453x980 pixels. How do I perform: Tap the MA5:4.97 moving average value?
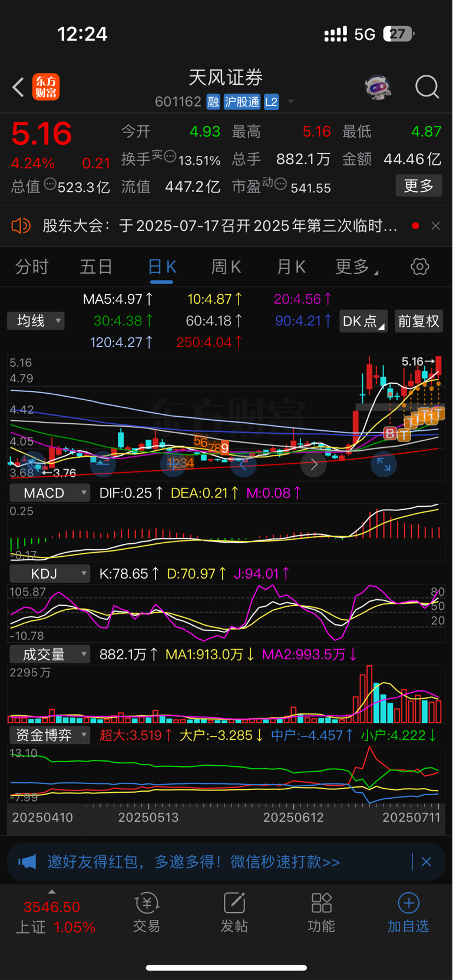(x=118, y=299)
